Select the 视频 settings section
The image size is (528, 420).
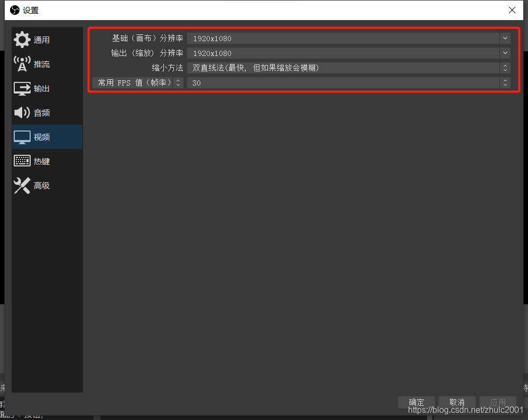point(47,137)
